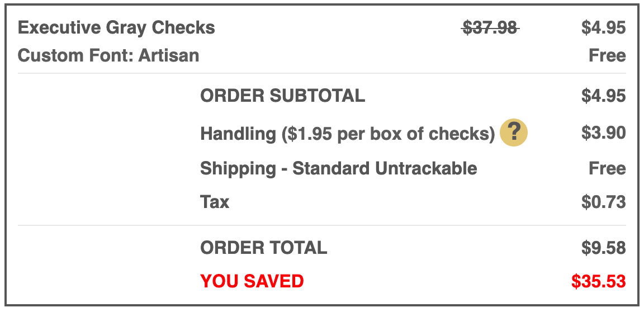Click the divider line above ORDER TOTAL
This screenshot has height=312, width=644.
tap(322, 225)
